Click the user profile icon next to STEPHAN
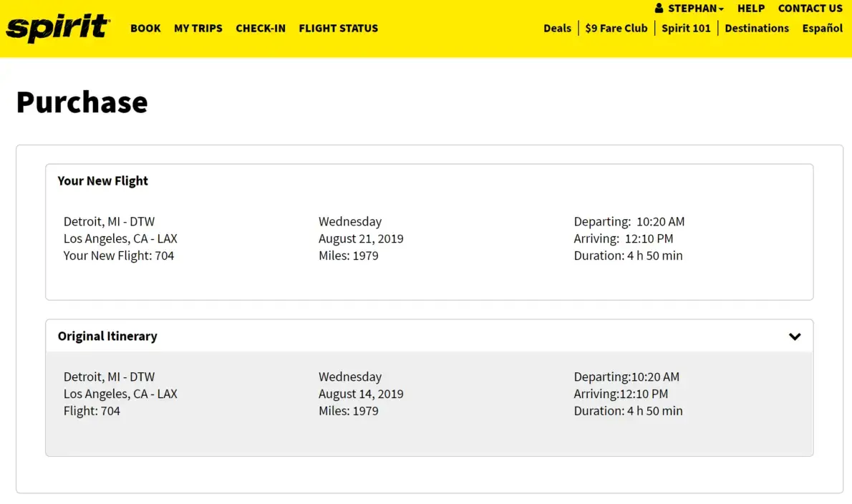 [659, 8]
